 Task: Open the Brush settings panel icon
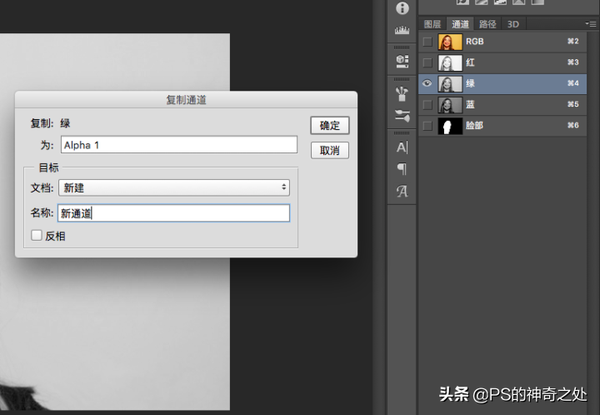(402, 116)
